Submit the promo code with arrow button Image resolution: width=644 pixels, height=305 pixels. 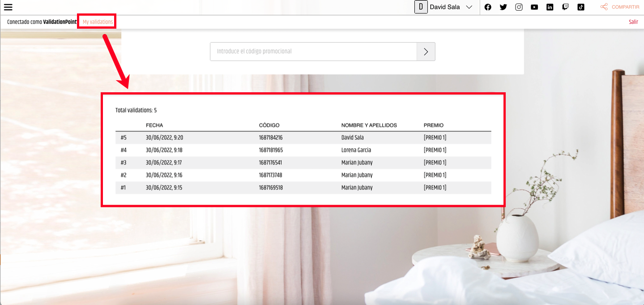coord(426,52)
